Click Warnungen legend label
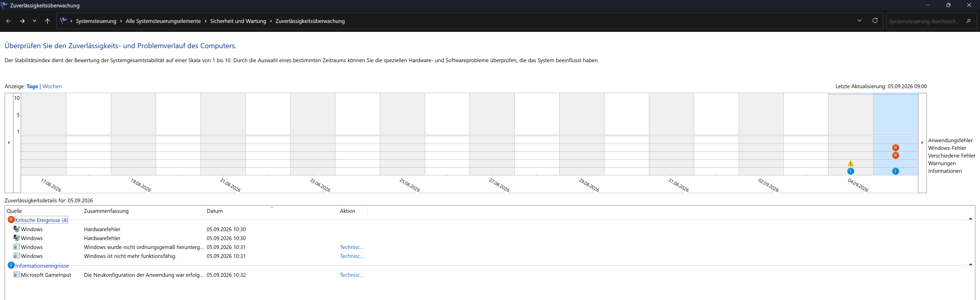 click(941, 163)
